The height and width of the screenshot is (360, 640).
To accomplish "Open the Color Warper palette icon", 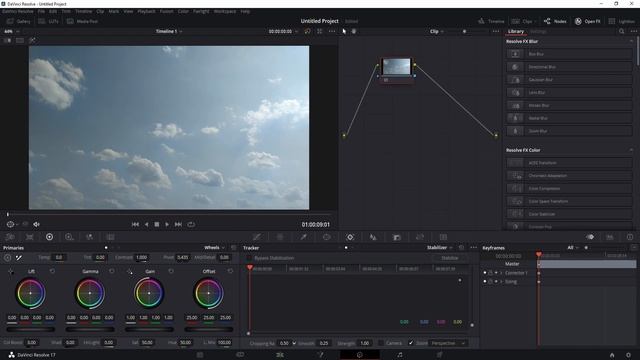I will point(280,237).
